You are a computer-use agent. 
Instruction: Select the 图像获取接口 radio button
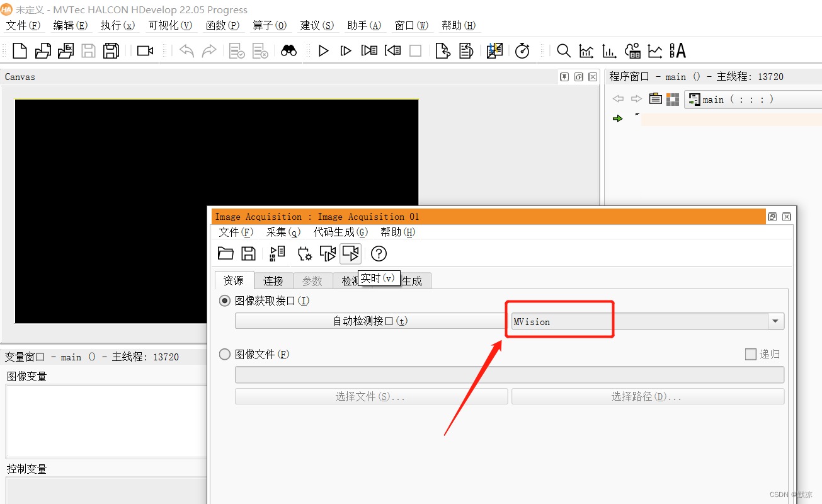tap(225, 301)
